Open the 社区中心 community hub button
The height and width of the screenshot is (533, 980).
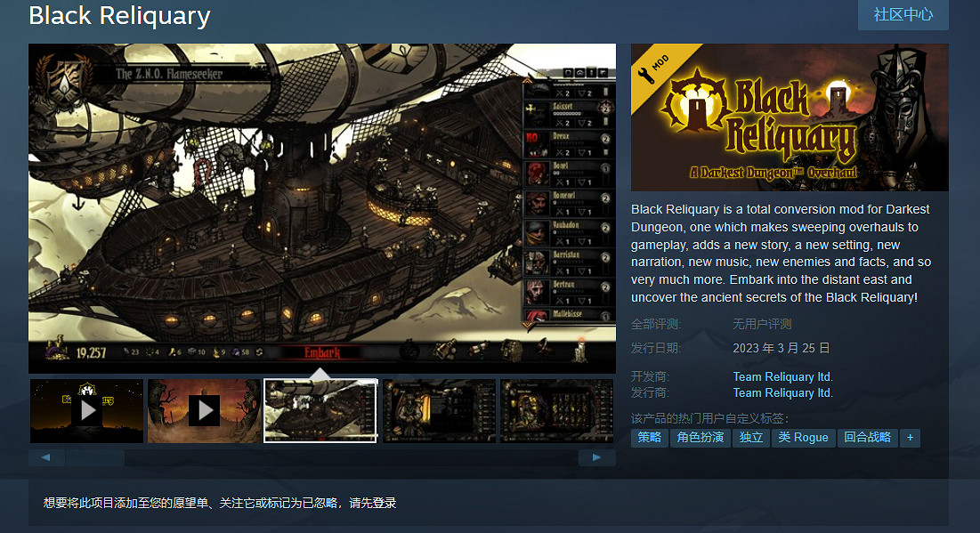[x=903, y=15]
